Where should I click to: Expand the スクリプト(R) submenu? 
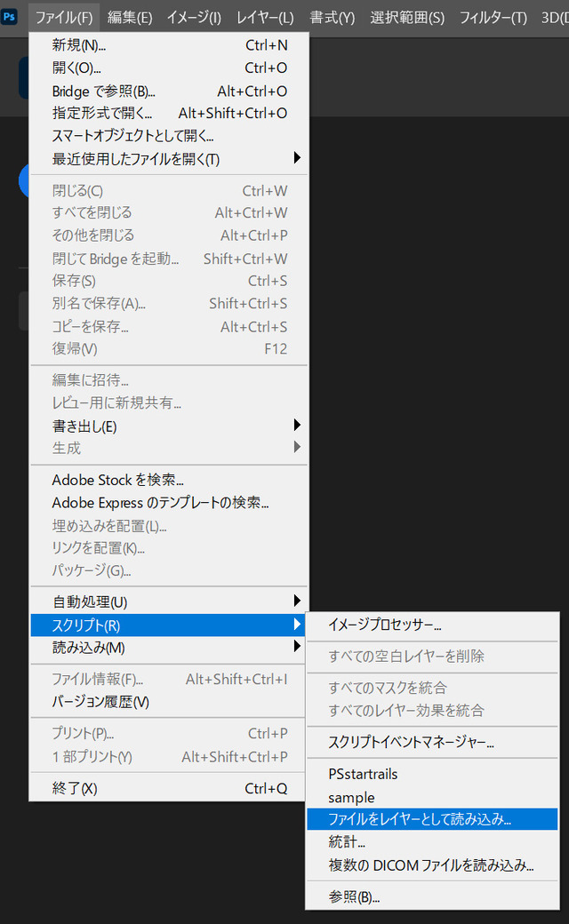pos(169,625)
